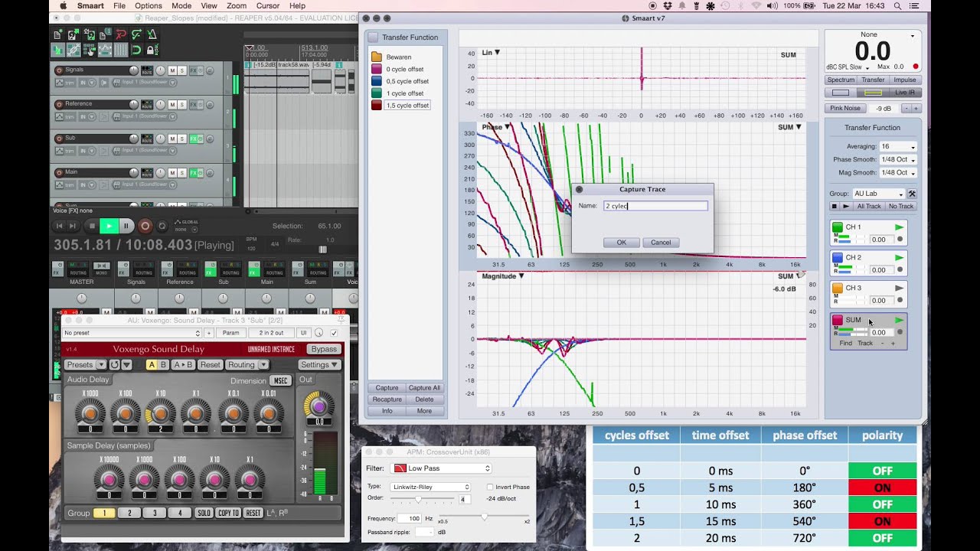980x551 pixels.
Task: Switch to the Spectrum view tab
Action: tap(841, 80)
